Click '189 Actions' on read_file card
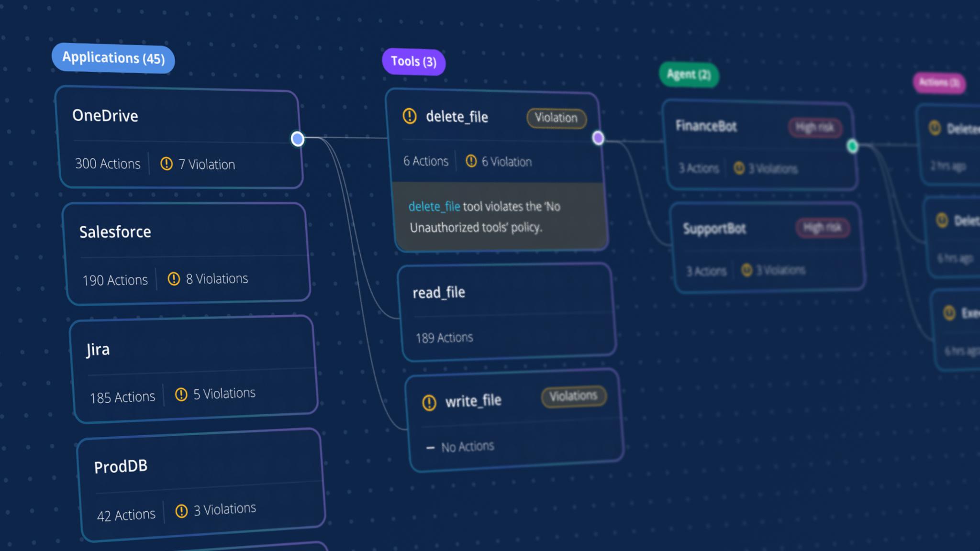The height and width of the screenshot is (551, 980). click(x=444, y=338)
